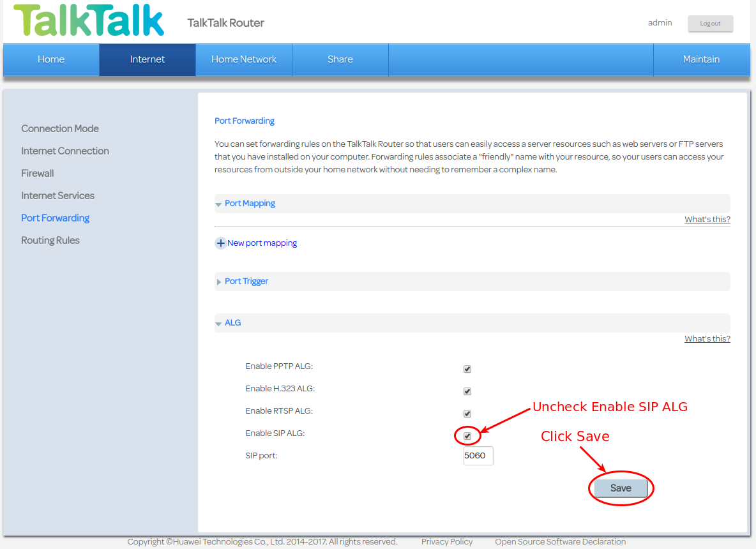Open the Home tab

coord(51,59)
